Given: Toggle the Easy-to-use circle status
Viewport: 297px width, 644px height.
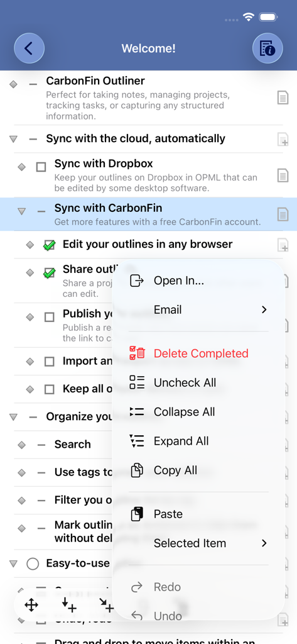Looking at the screenshot, I should tap(33, 563).
